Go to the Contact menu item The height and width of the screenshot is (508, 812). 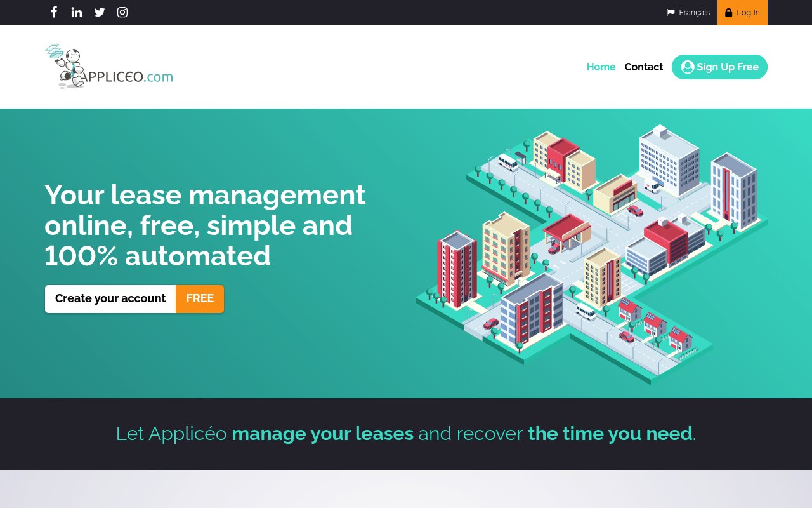643,67
